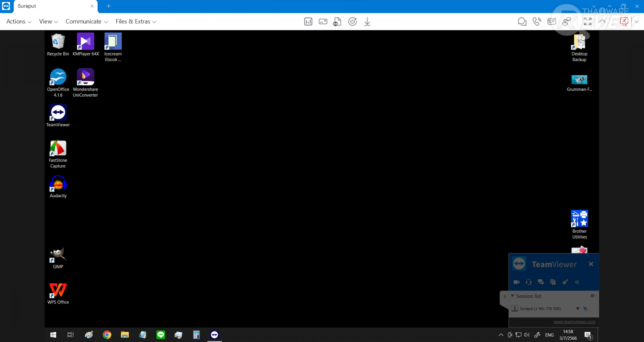Start a voice call via phone icon
The image size is (644, 342).
(x=537, y=22)
